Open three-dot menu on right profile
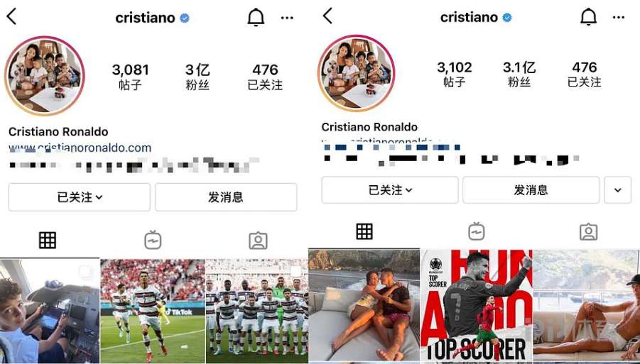The width and height of the screenshot is (640, 364). click(619, 18)
